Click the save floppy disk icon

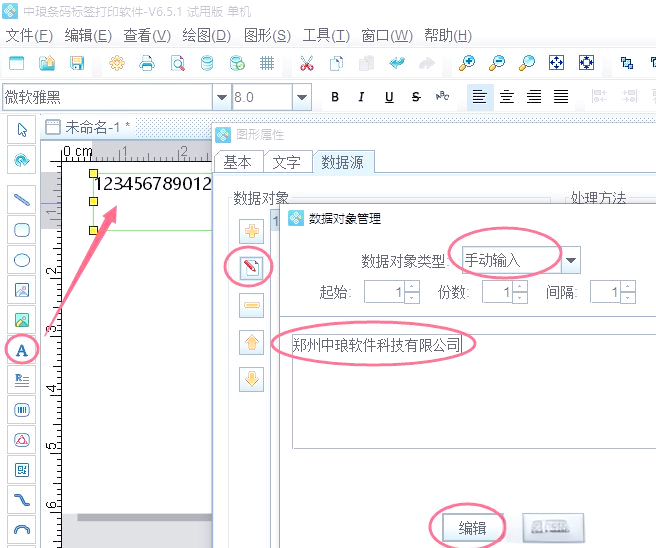click(77, 63)
